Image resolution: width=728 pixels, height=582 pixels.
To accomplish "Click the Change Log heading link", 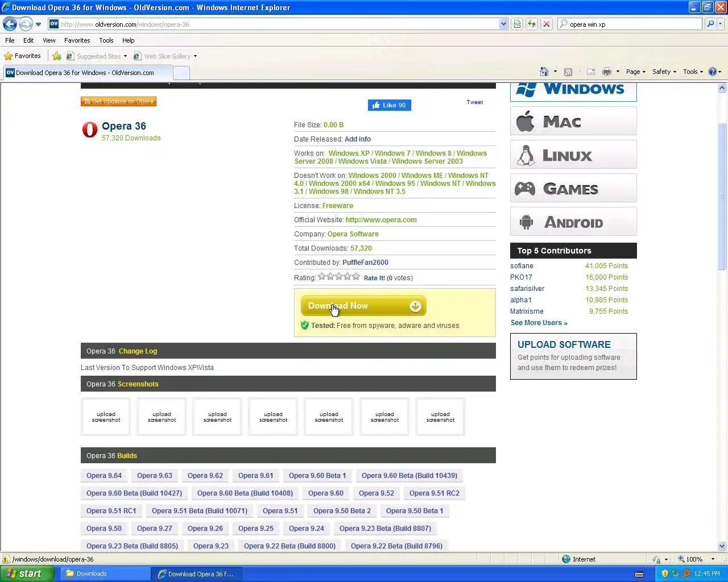I will pos(138,351).
